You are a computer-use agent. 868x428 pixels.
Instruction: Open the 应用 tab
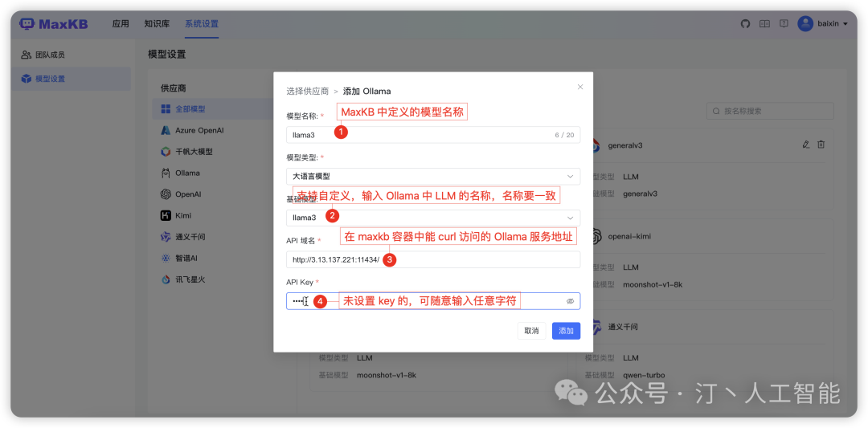tap(121, 24)
